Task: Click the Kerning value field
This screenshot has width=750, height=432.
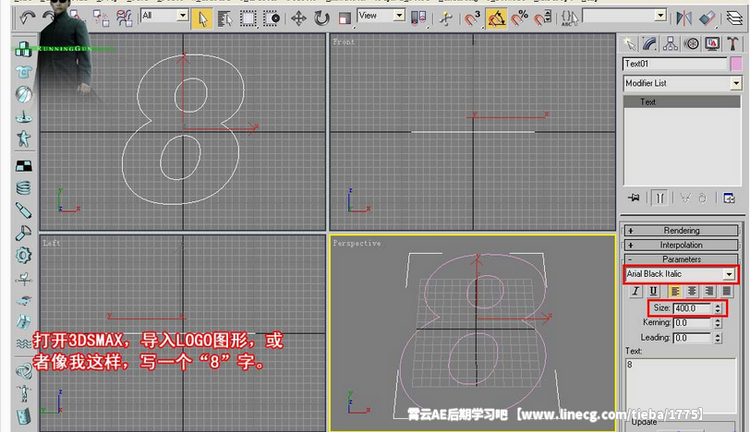Action: coord(692,323)
